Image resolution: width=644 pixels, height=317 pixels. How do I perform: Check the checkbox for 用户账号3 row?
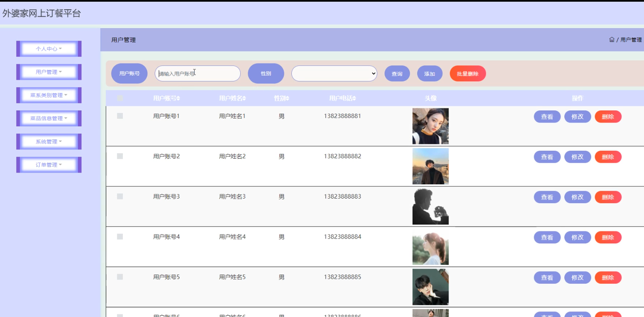coord(120,196)
